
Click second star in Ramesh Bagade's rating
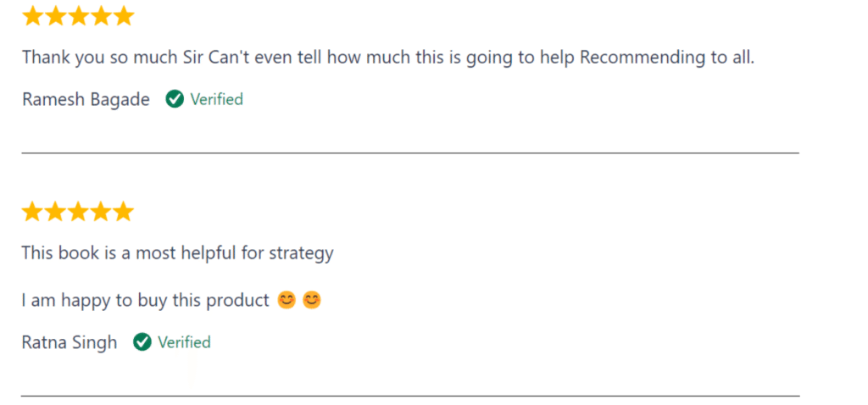(x=55, y=16)
